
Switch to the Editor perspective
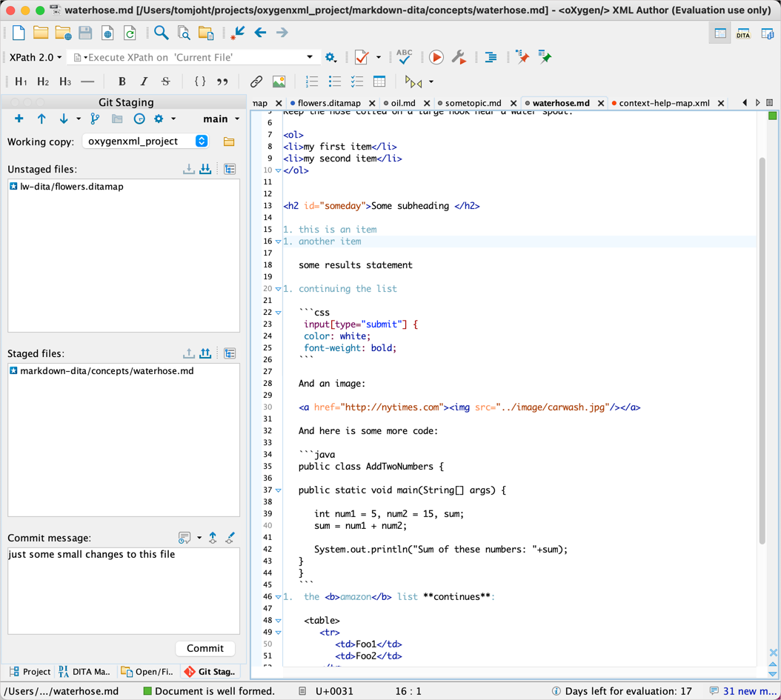720,33
